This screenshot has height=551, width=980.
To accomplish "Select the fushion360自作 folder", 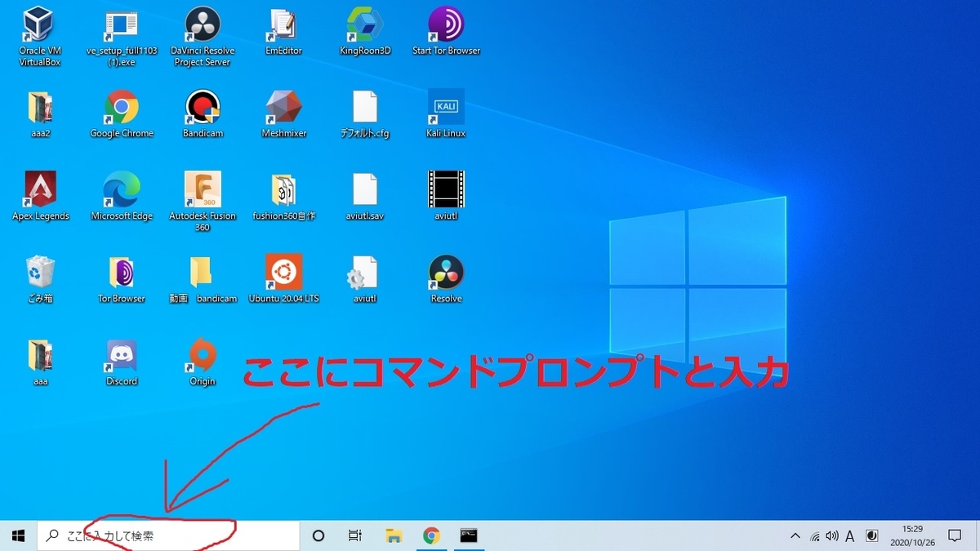I will 283,198.
